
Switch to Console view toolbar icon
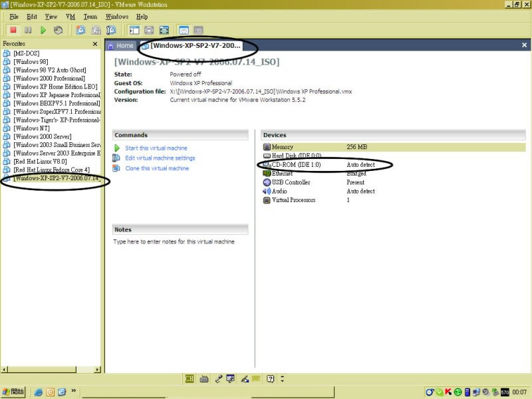(x=198, y=30)
